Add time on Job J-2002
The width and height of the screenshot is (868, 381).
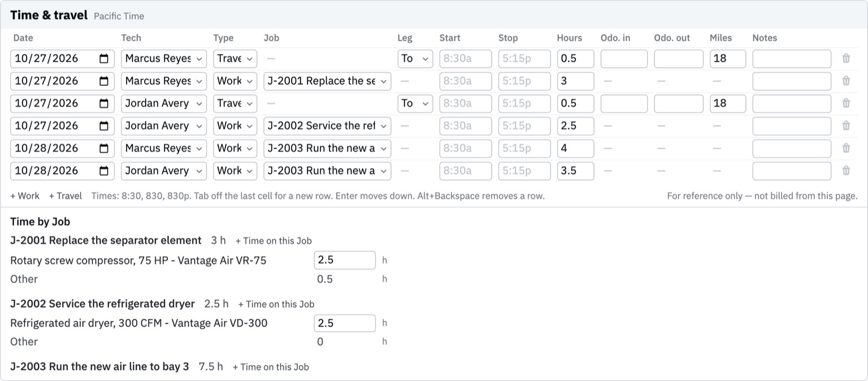click(x=276, y=304)
